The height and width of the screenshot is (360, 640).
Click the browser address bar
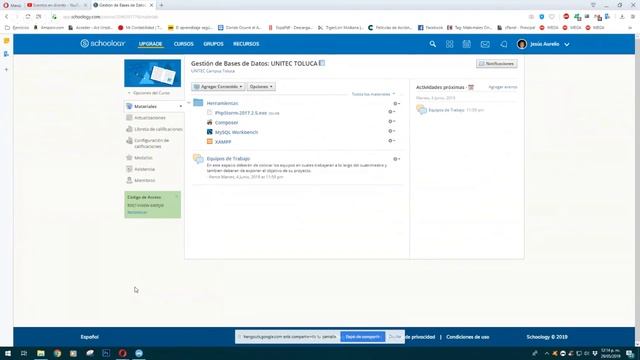click(x=286, y=17)
